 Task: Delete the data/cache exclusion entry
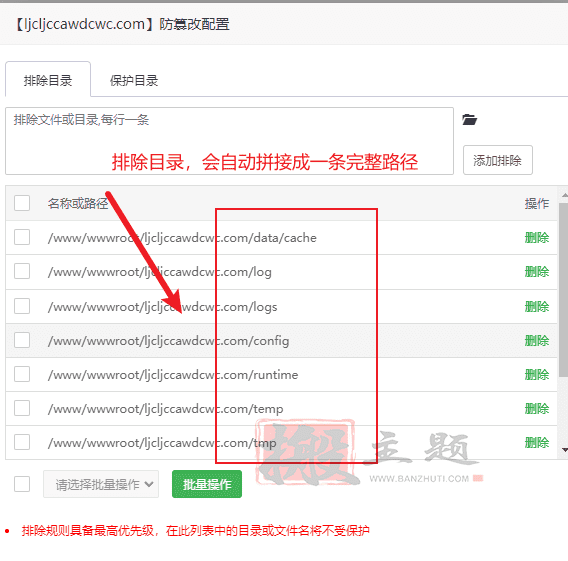pos(537,238)
